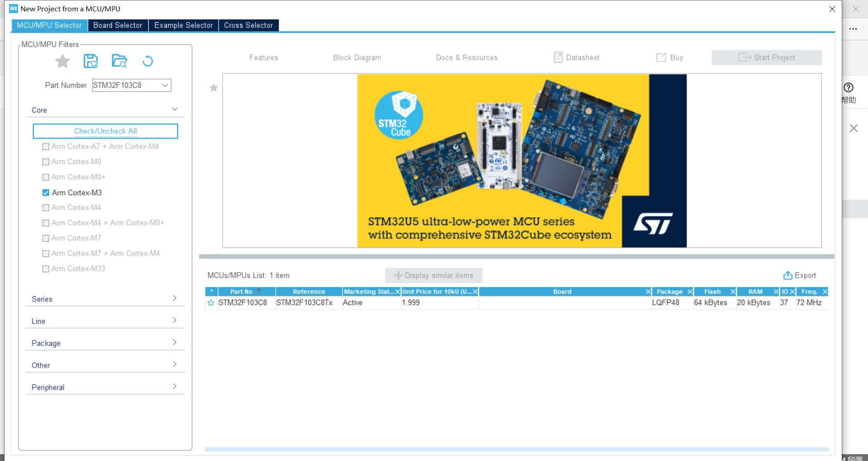The image size is (868, 461).
Task: Show favorite MCUs with the star filter icon
Action: coord(62,61)
